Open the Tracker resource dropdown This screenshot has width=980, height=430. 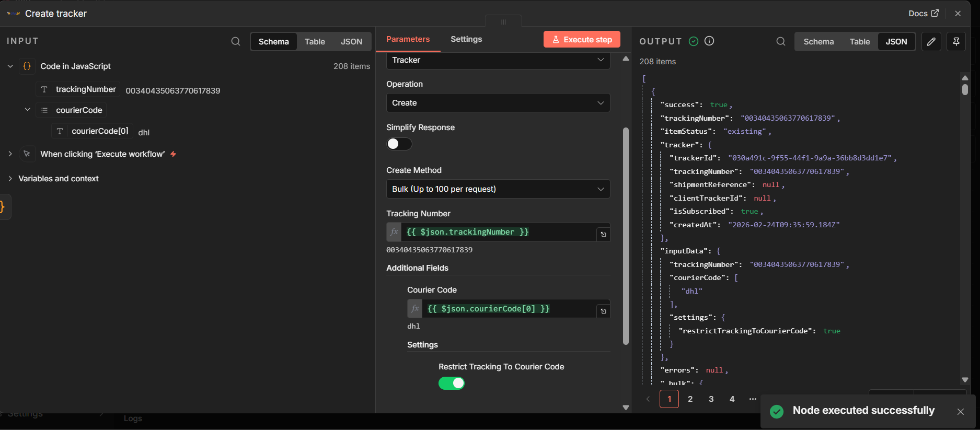click(x=498, y=60)
